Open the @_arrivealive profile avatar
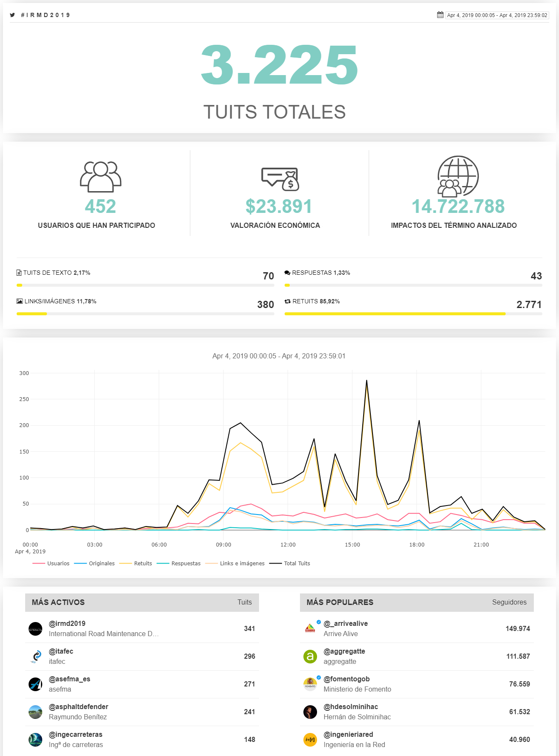This screenshot has height=756, width=559. (x=310, y=629)
